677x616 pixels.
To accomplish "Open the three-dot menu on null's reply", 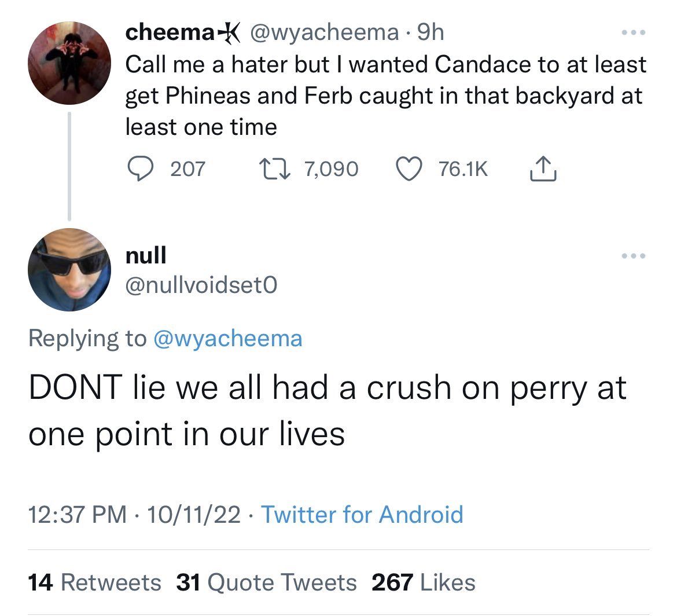I will tap(634, 256).
